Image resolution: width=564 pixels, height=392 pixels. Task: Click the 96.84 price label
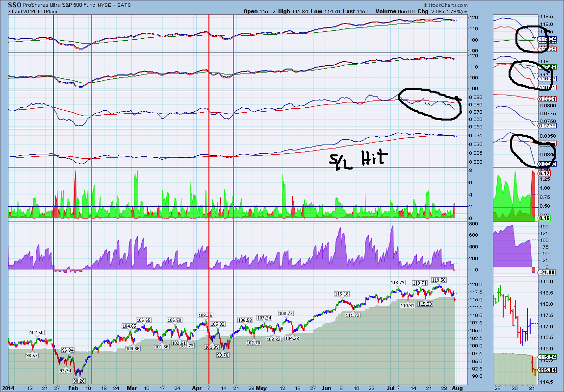coord(68,350)
